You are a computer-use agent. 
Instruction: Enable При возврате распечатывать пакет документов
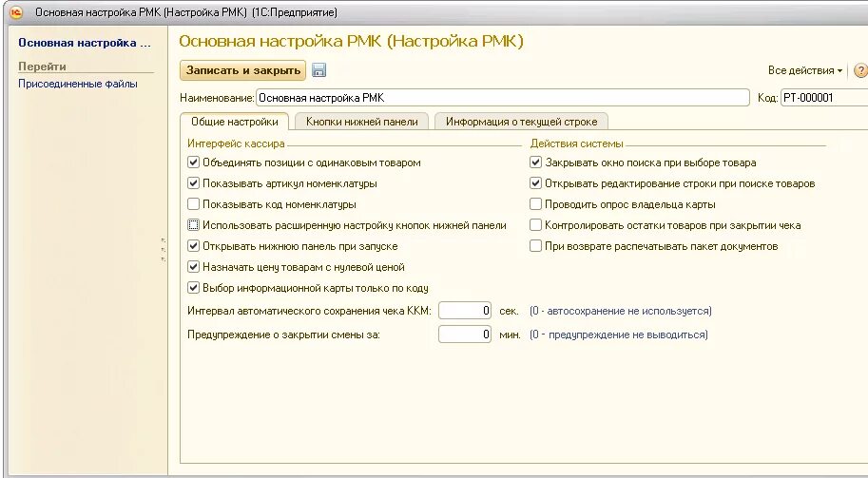(535, 245)
